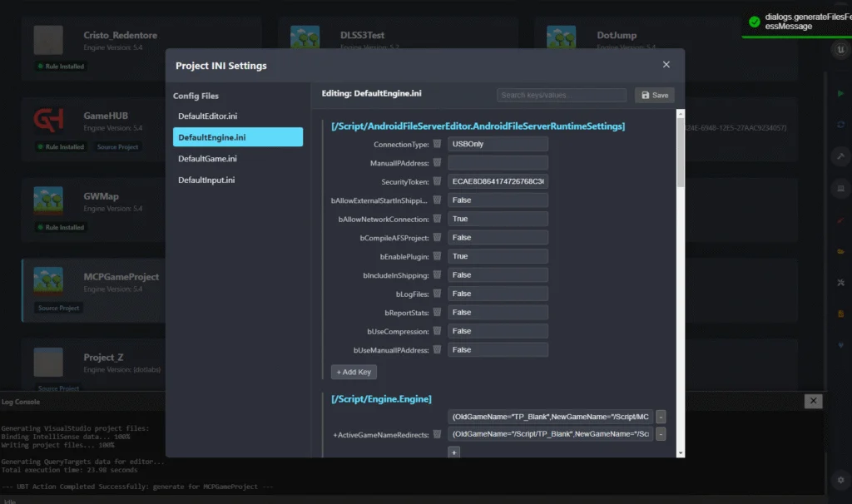Click the trash icon for +ActiveGameNameRedirects

coord(437,434)
